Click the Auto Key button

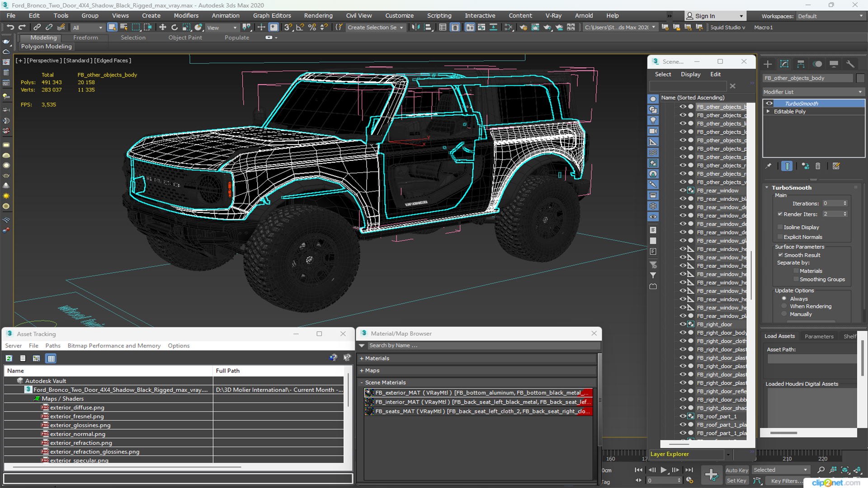pos(737,470)
